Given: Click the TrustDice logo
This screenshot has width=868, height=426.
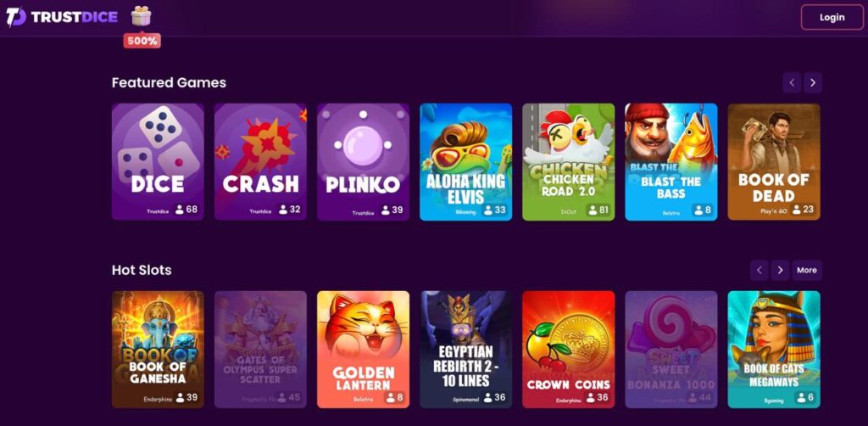Looking at the screenshot, I should [x=62, y=17].
